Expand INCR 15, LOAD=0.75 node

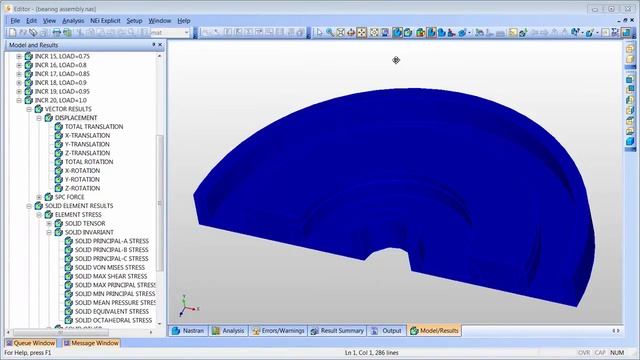(x=19, y=56)
